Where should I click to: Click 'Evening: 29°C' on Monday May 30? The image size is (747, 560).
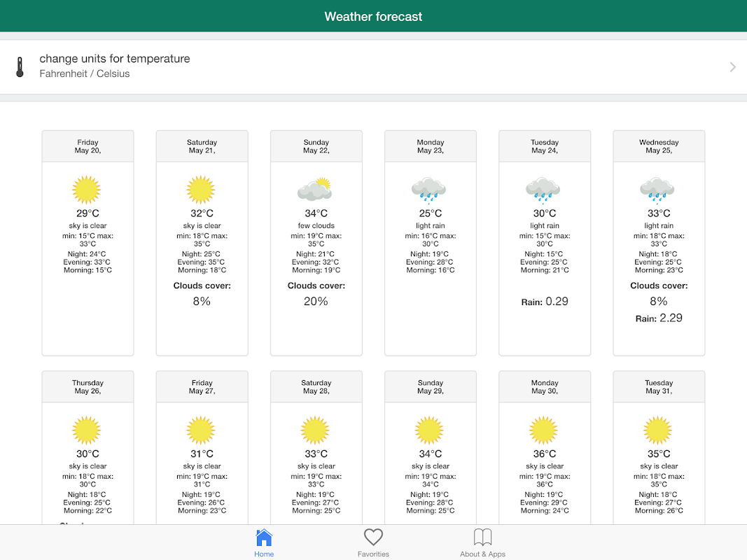[543, 503]
